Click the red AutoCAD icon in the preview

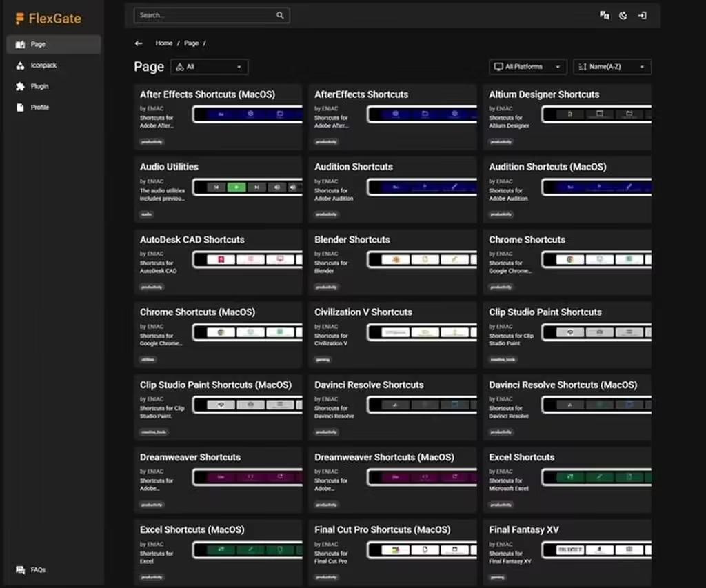click(x=221, y=260)
